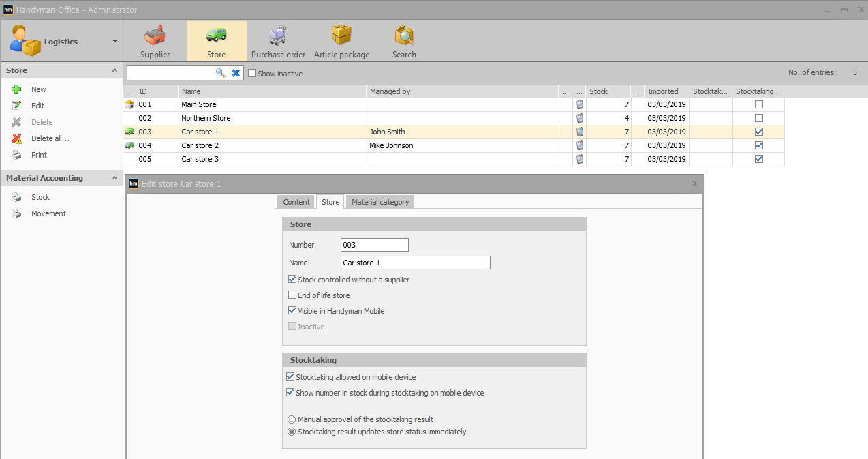868x459 pixels.
Task: Click Print in the Store sidebar
Action: pos(39,155)
